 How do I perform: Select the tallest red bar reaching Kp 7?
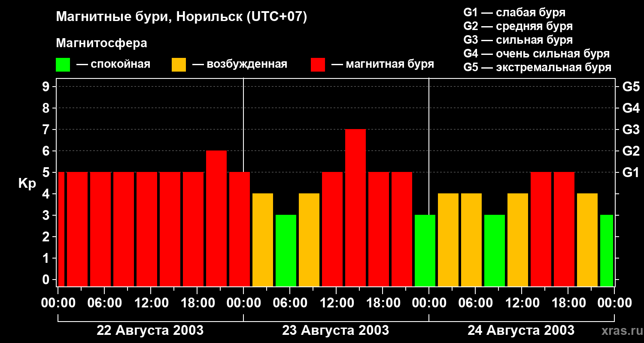pyautogui.click(x=355, y=208)
